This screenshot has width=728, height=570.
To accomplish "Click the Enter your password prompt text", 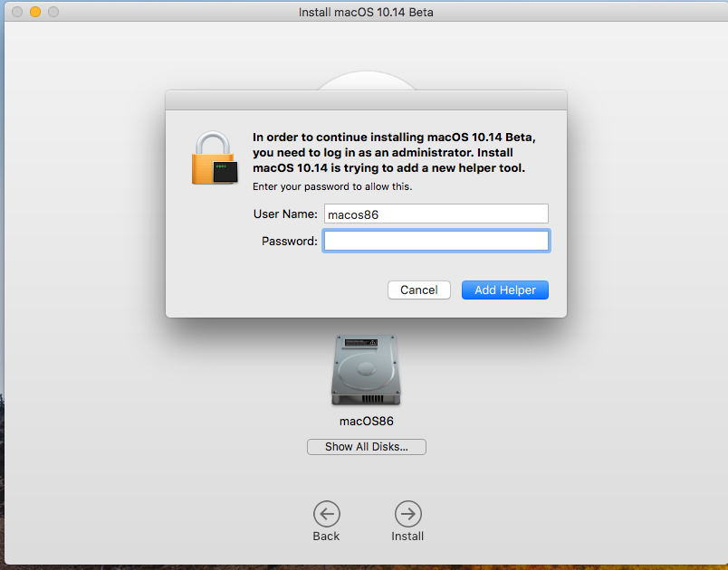I will [x=332, y=186].
